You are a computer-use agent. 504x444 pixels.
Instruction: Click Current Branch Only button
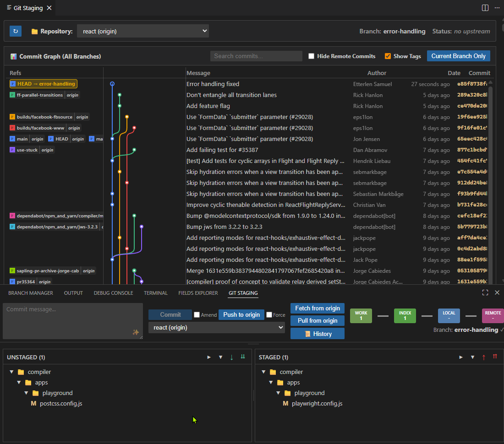pos(458,56)
